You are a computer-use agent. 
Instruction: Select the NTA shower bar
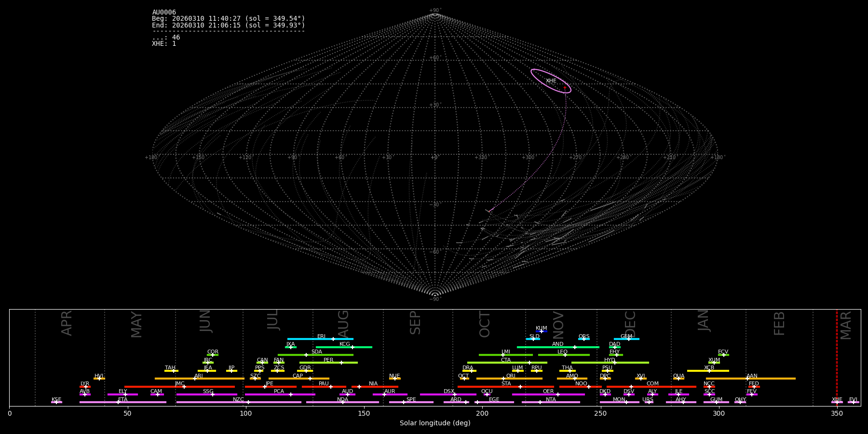[x=551, y=402]
